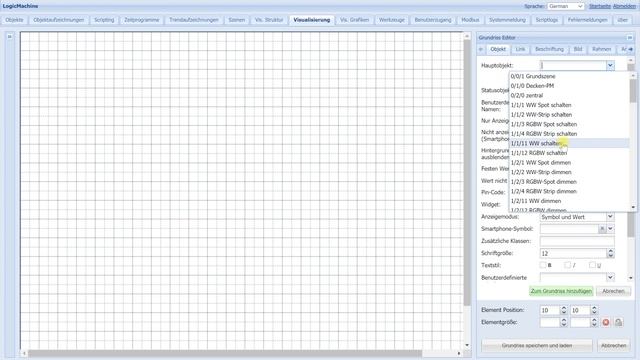640x360 pixels.
Task: Select 0/1/0 Decken-PM from list
Action: coord(569,86)
